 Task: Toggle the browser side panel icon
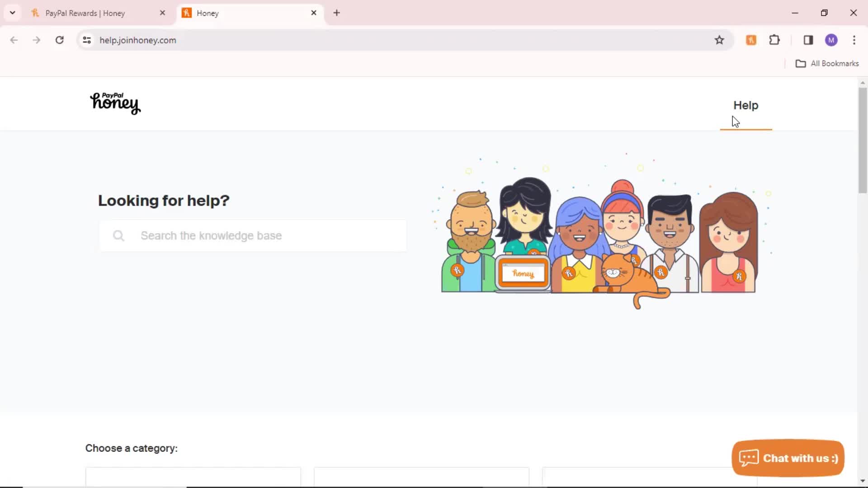pos(808,40)
